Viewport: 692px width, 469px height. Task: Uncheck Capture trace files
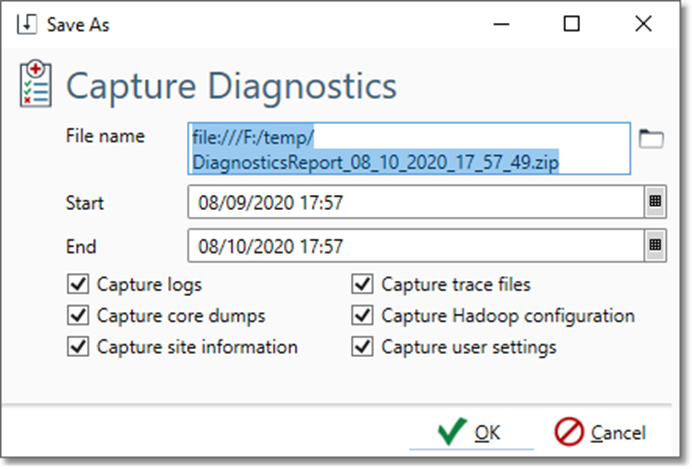point(362,285)
